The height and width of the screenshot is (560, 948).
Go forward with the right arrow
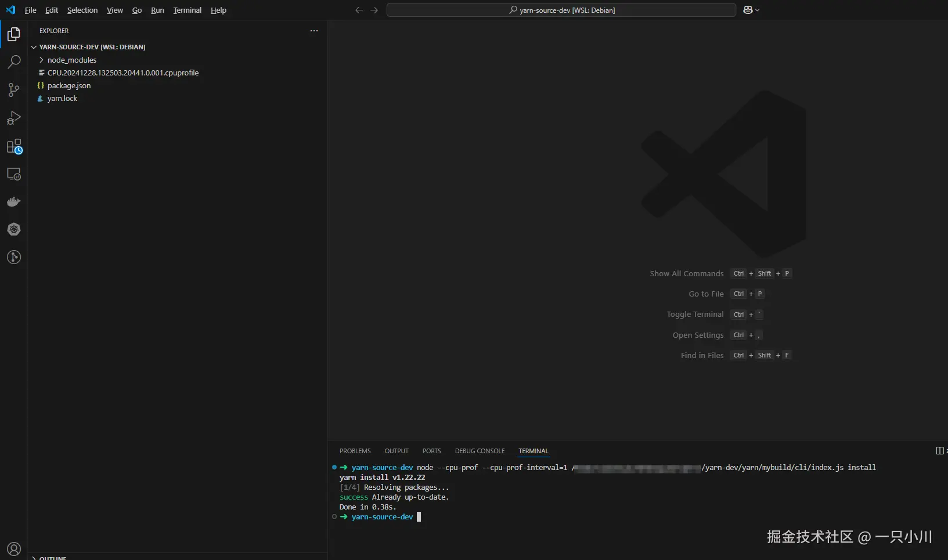374,10
